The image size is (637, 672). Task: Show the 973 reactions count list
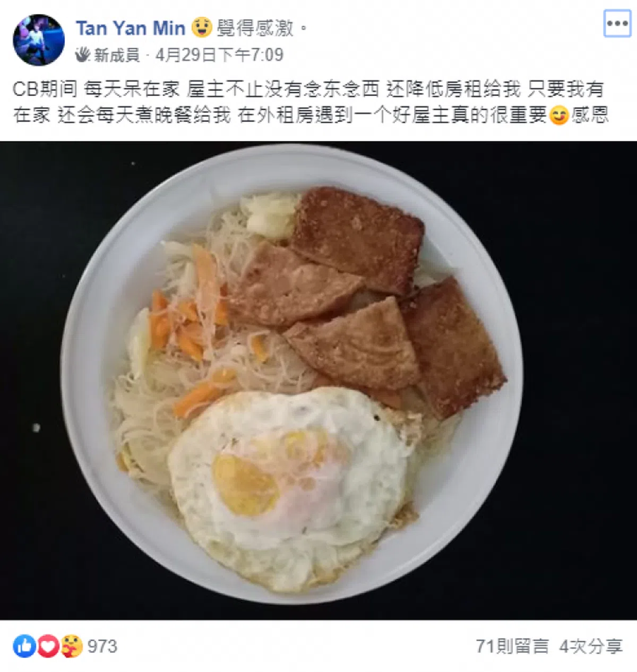coord(102,646)
